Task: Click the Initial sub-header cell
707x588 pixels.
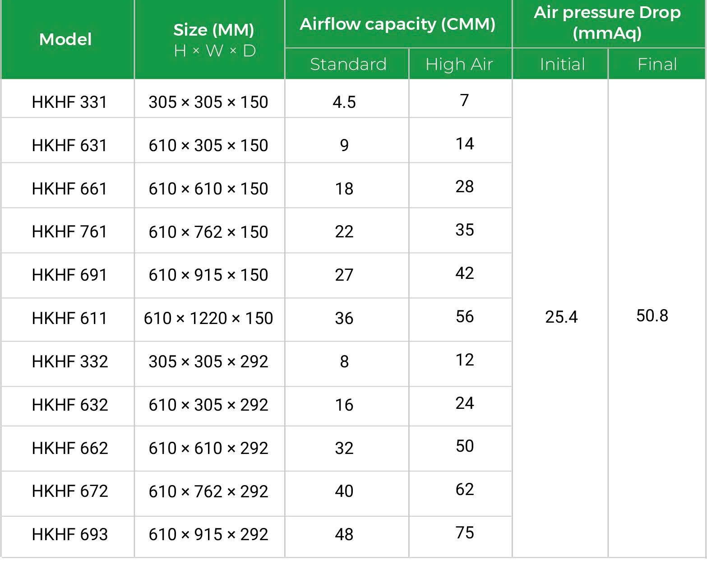Action: [x=562, y=64]
